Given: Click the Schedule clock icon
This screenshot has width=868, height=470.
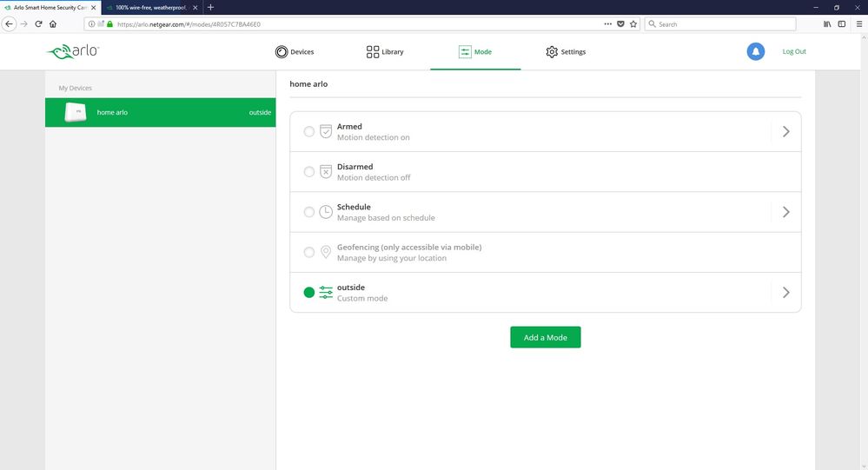Looking at the screenshot, I should pyautogui.click(x=326, y=212).
